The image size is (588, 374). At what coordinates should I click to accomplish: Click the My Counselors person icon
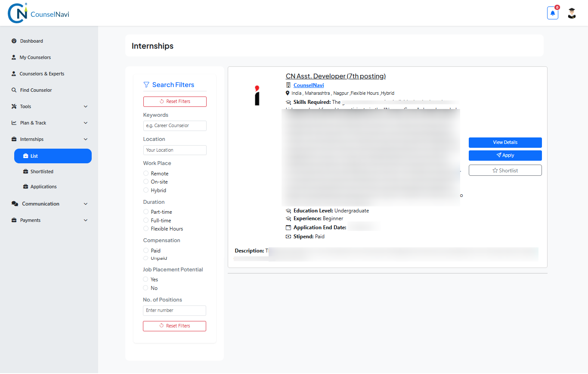point(14,57)
